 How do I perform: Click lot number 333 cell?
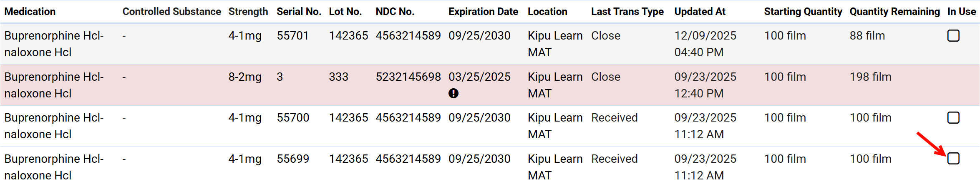pos(338,77)
